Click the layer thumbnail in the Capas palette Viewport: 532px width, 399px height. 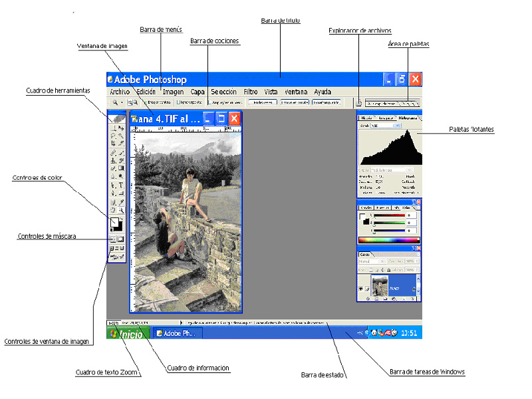tap(380, 285)
